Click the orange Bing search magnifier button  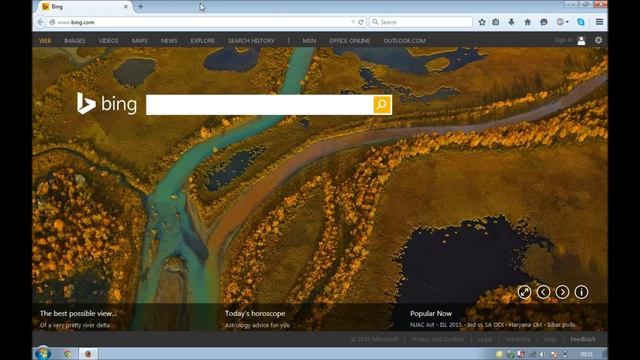[382, 105]
